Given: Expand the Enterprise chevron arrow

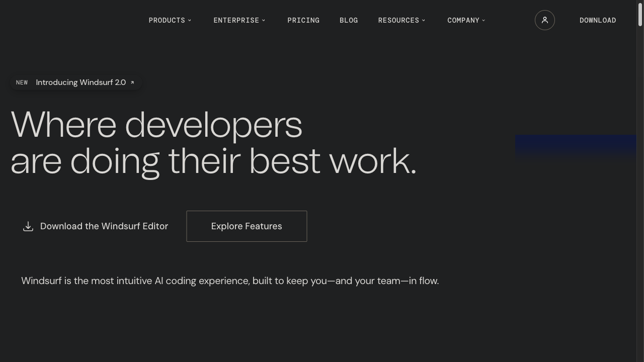Looking at the screenshot, I should [264, 21].
